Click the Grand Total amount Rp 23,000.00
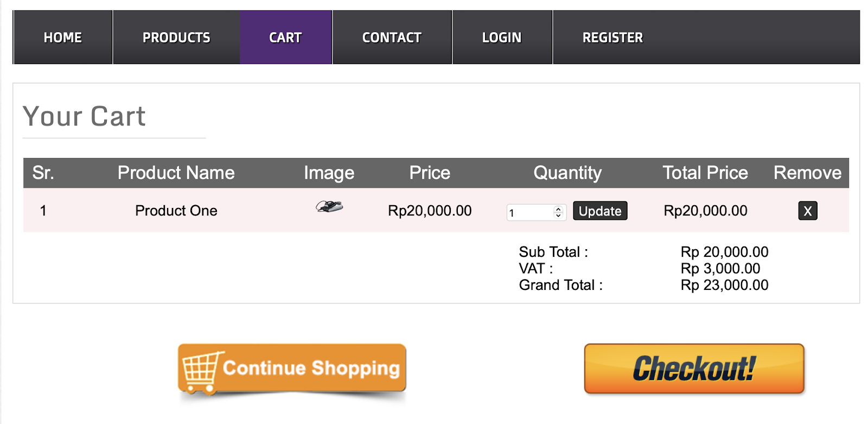This screenshot has height=424, width=868. [724, 285]
